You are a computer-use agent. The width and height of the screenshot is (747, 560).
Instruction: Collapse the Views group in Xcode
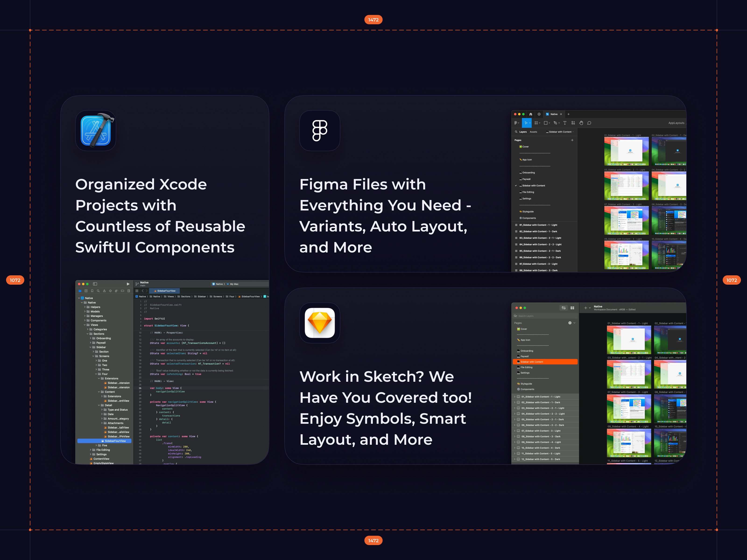[85, 325]
